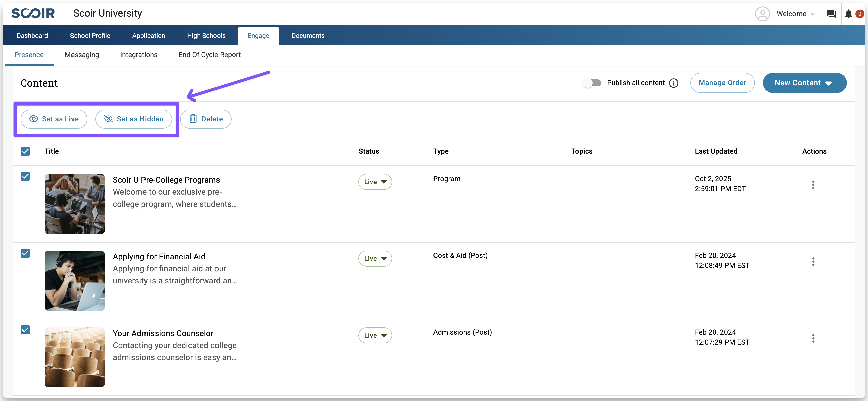
Task: Click the Publish all content info icon
Action: click(673, 83)
